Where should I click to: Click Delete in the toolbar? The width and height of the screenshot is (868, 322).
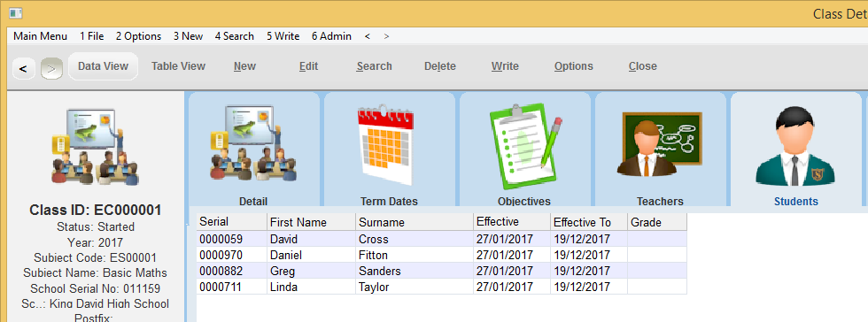pyautogui.click(x=440, y=66)
